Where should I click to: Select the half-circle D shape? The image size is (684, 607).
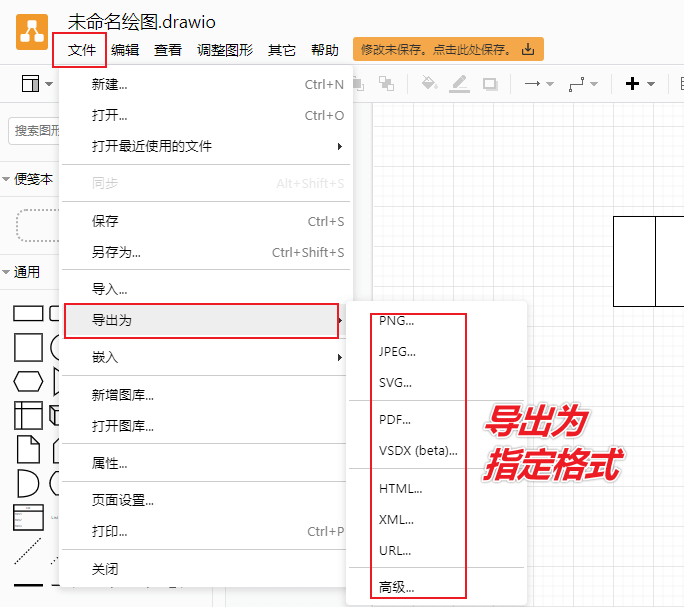pos(28,483)
